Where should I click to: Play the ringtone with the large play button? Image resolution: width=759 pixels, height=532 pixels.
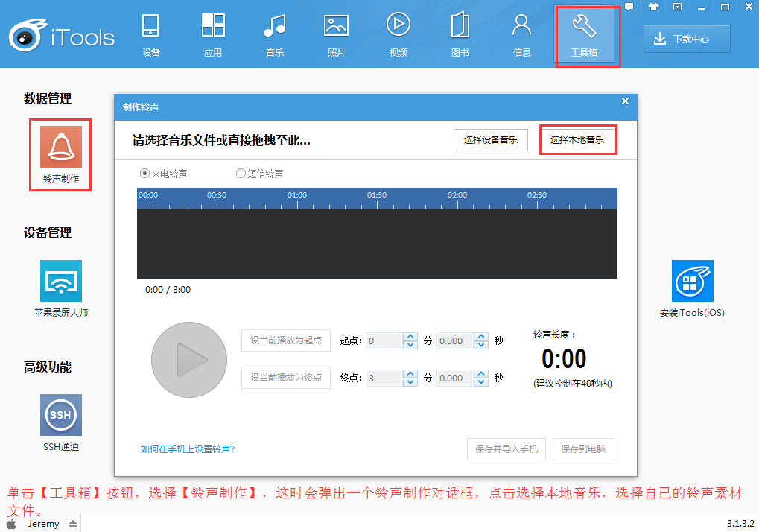click(189, 360)
